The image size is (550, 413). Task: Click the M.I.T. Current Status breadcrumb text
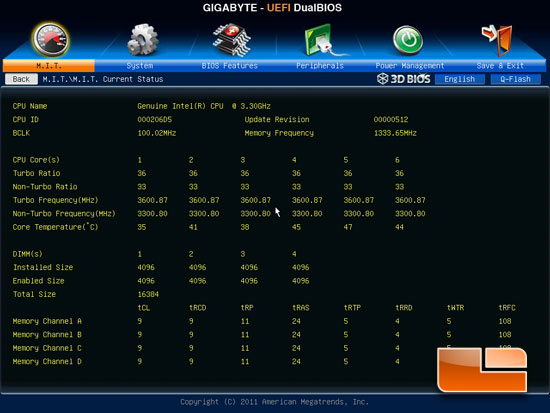(103, 79)
